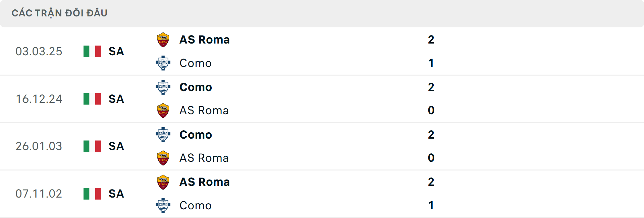Image resolution: width=644 pixels, height=218 pixels.
Task: Click Italy flag beside 03.03.25 date
Action: pyautogui.click(x=92, y=52)
